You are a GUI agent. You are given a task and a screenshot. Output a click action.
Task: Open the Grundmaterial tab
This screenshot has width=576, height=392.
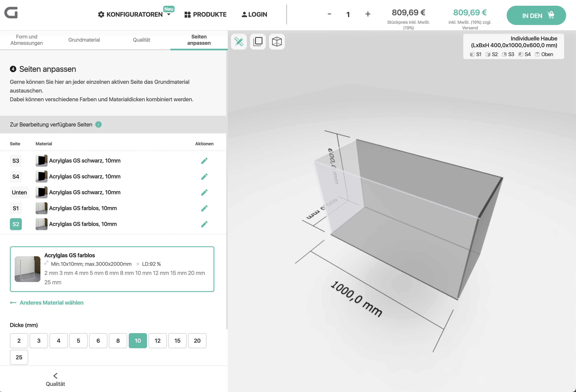pyautogui.click(x=84, y=40)
